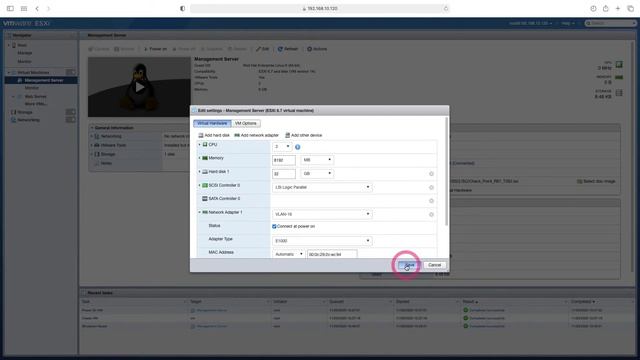Viewport: 640px width, 360px height.
Task: Click the SATA Controller 0 icon
Action: (x=205, y=199)
